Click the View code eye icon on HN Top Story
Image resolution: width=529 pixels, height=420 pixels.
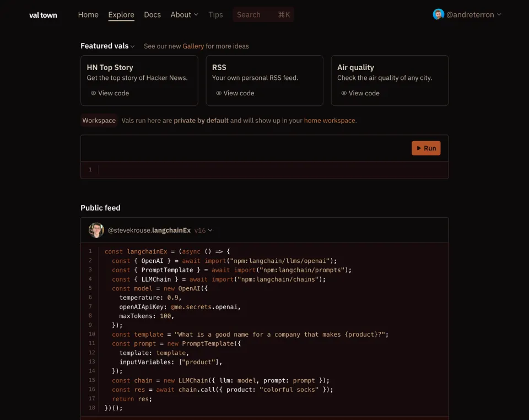coord(94,93)
